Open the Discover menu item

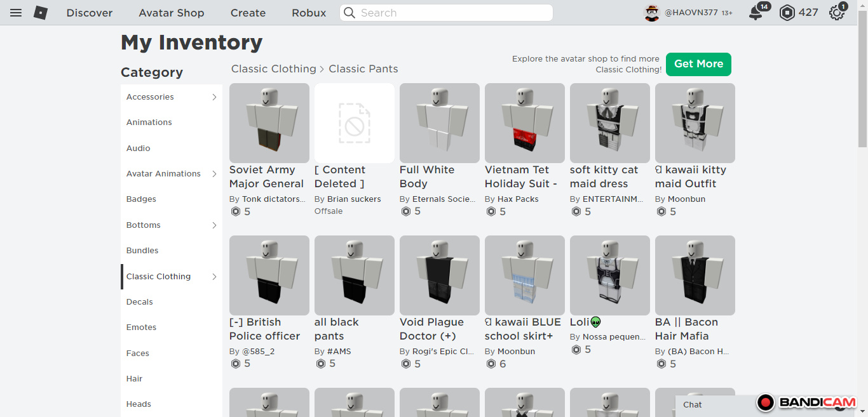[x=90, y=13]
